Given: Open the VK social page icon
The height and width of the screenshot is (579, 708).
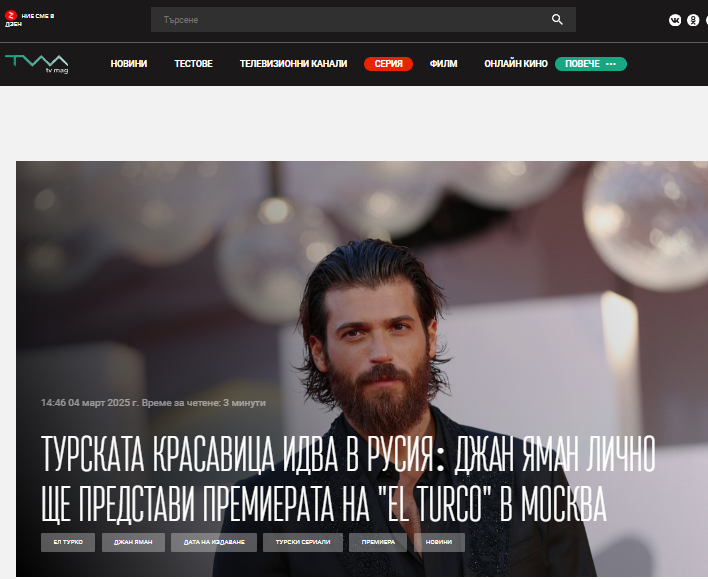Looking at the screenshot, I should 675,20.
